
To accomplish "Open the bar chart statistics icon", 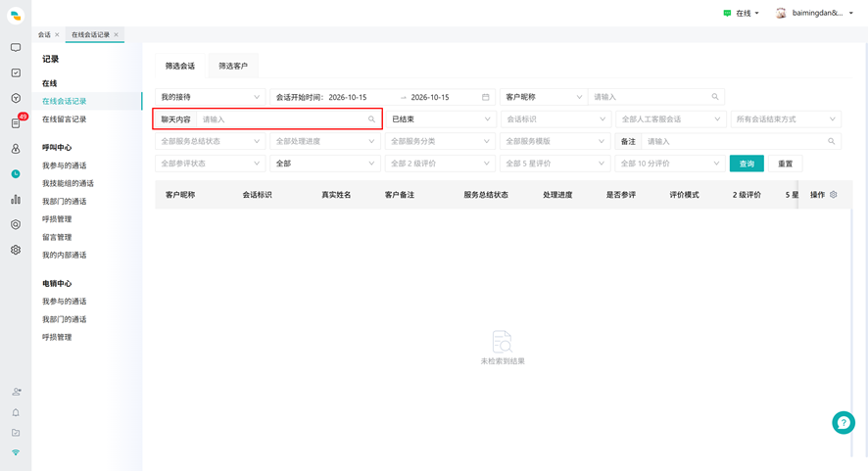I will [16, 199].
